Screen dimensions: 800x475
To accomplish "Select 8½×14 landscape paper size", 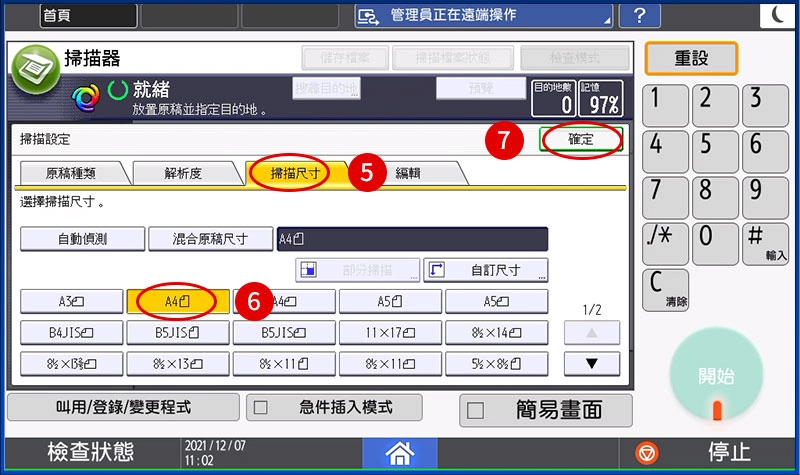I will 496,333.
